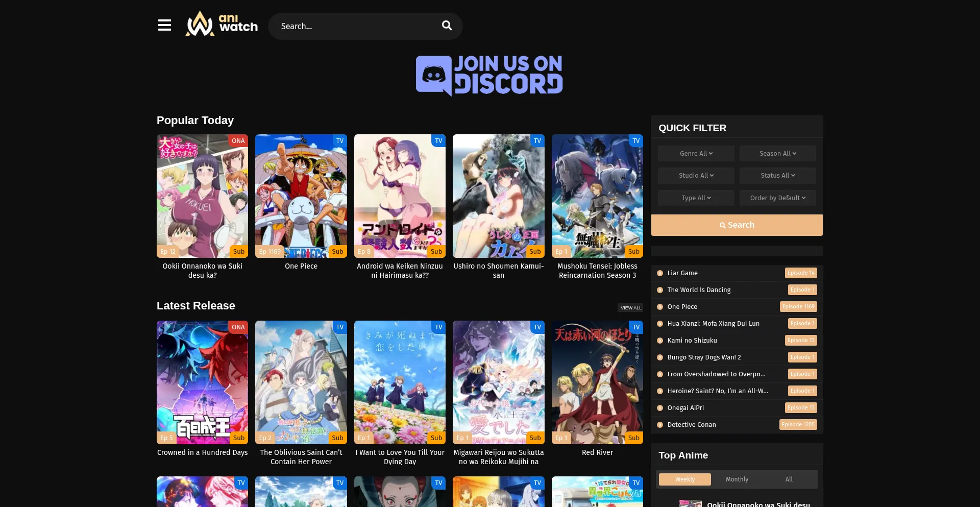Image resolution: width=980 pixels, height=507 pixels.
Task: Open the Ookii Onnanoko wa Suki desu ka? poster
Action: (202, 196)
